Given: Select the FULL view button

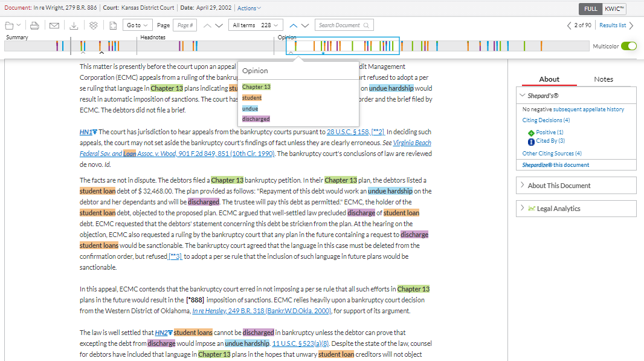Looking at the screenshot, I should pyautogui.click(x=590, y=9).
